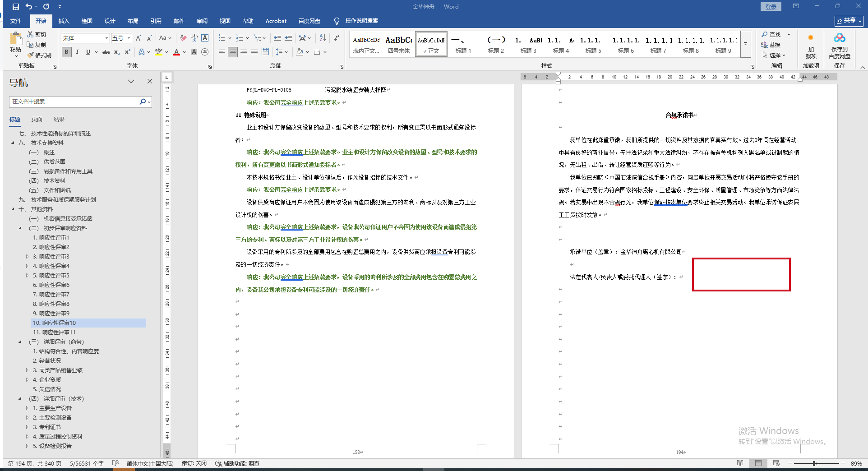
Task: Click the sort A-Z icon
Action: click(323, 38)
